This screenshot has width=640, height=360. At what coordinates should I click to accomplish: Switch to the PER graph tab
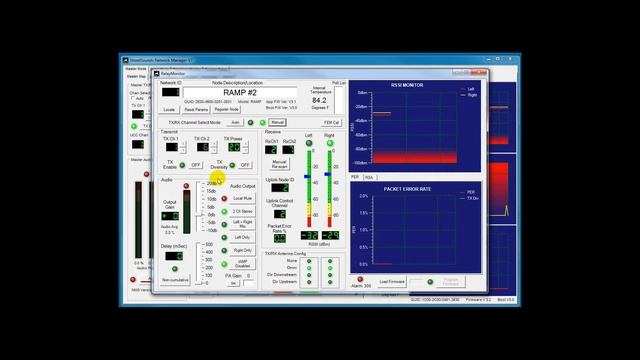coord(355,177)
